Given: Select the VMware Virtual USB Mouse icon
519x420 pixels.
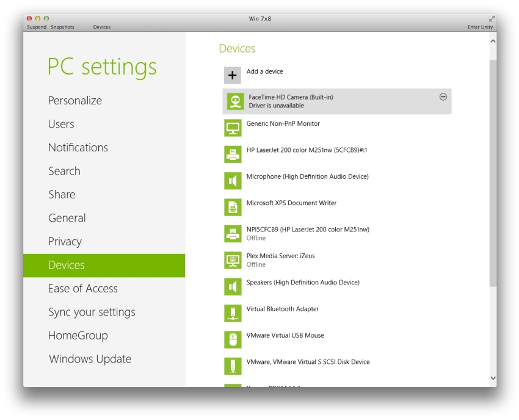Looking at the screenshot, I should tap(233, 339).
